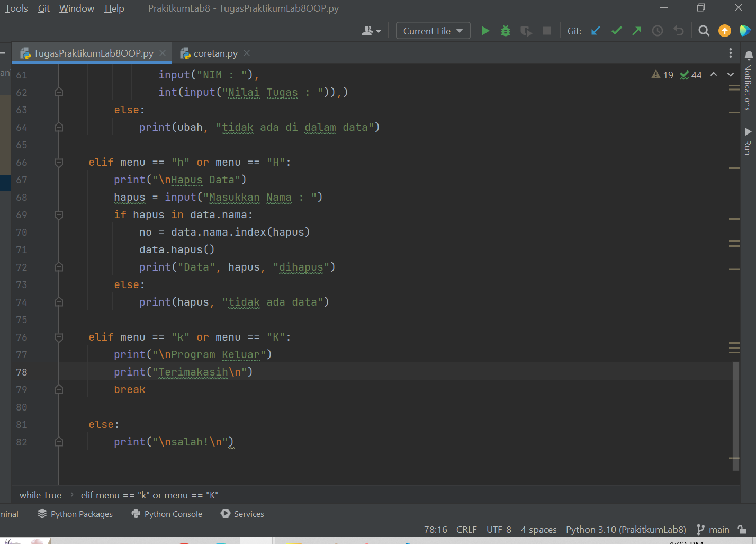
Task: Switch to TugasPraktikumLab8OOP.py tab
Action: [93, 53]
